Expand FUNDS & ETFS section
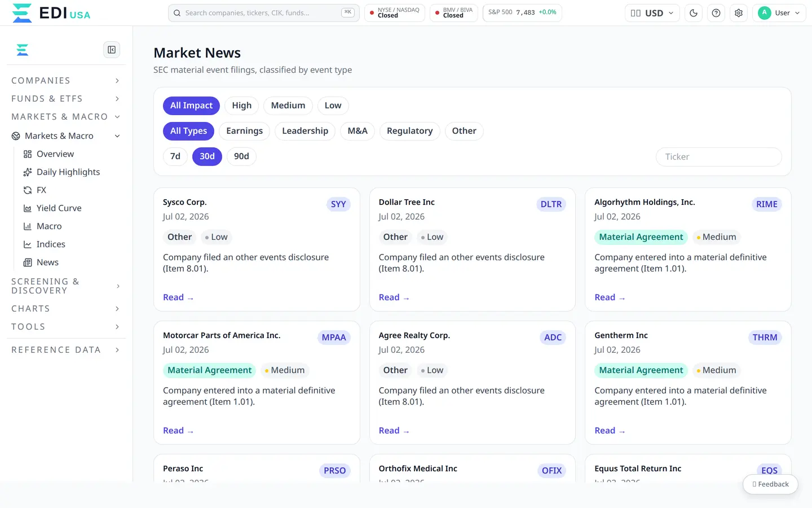This screenshot has height=508, width=812. pyautogui.click(x=65, y=99)
